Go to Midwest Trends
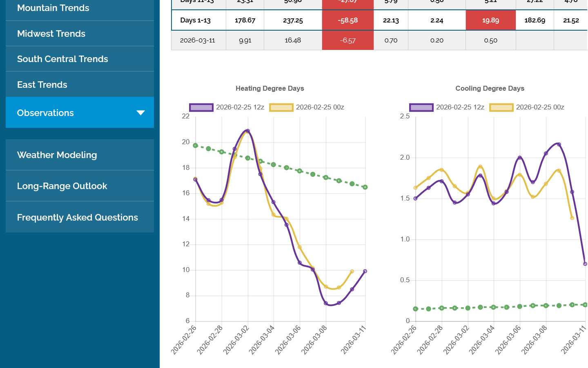The width and height of the screenshot is (588, 368). [51, 34]
